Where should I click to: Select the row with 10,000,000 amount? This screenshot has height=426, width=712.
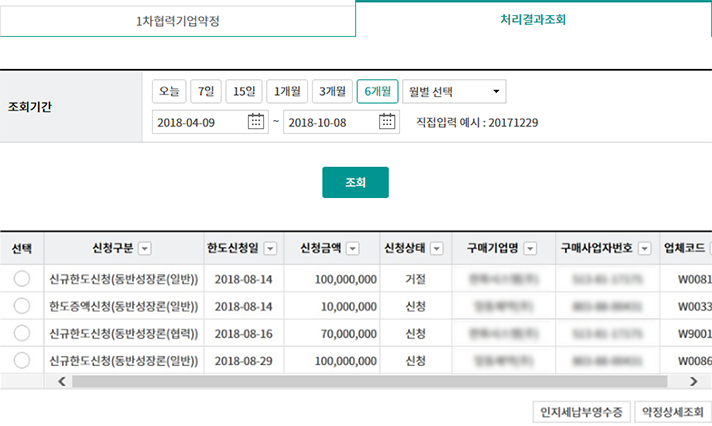click(x=22, y=306)
